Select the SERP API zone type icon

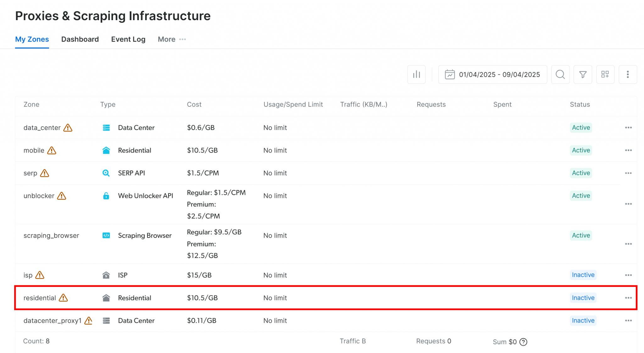point(106,173)
